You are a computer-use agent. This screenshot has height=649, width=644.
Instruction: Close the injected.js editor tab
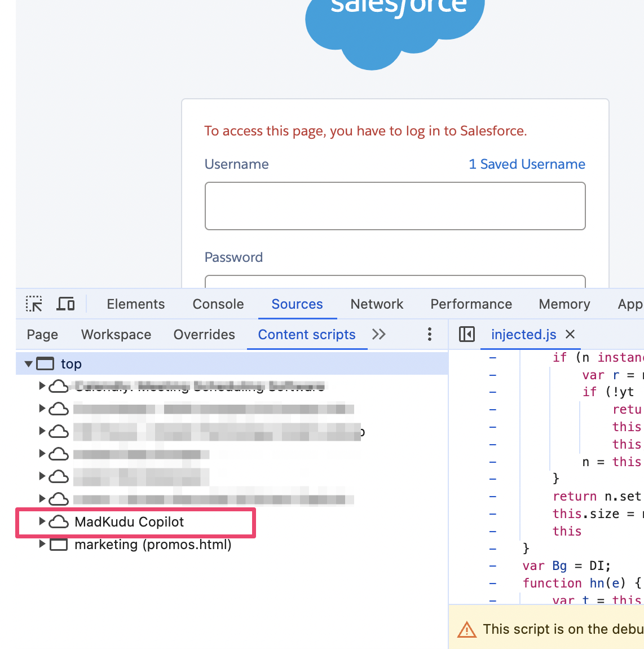coord(570,334)
